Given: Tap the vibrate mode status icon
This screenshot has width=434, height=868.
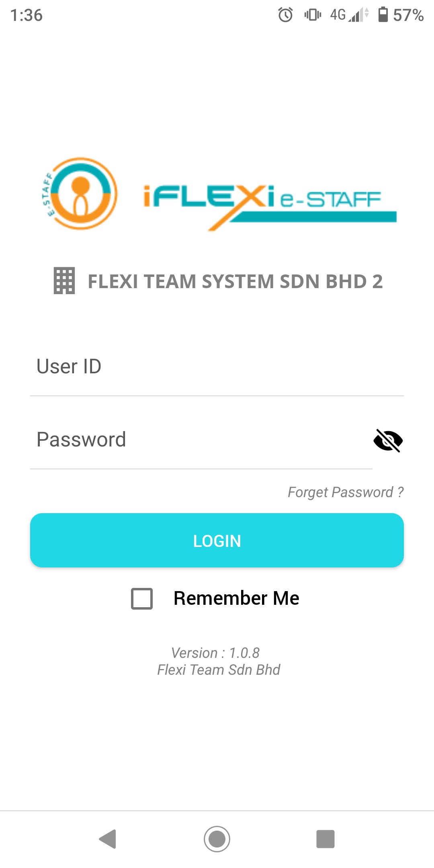Looking at the screenshot, I should tap(313, 15).
